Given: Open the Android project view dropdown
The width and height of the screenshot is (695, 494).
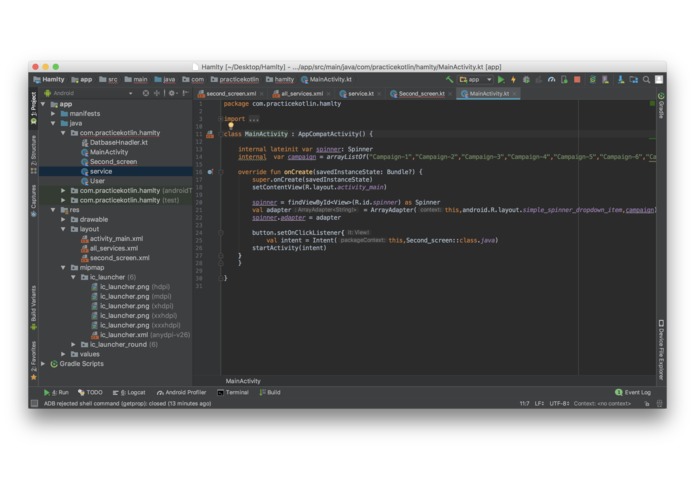Looking at the screenshot, I should [x=89, y=93].
